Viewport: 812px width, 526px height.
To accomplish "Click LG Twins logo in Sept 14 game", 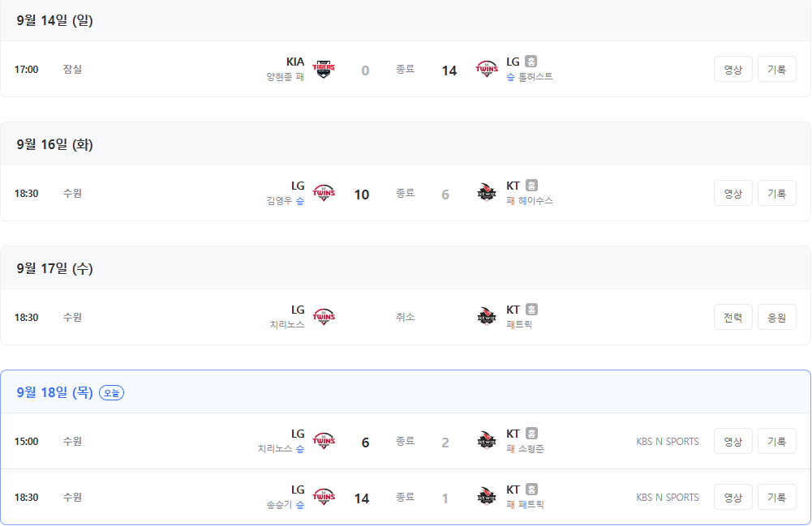I will pos(487,69).
